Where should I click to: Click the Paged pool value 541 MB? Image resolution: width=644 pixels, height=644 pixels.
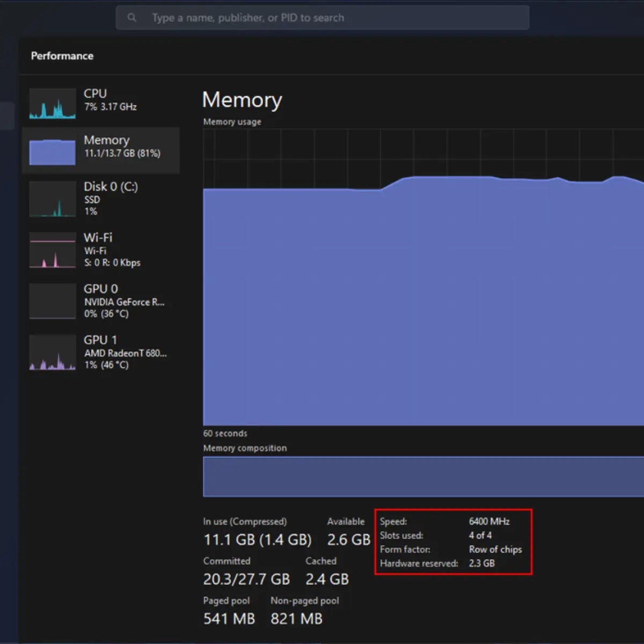click(x=229, y=619)
